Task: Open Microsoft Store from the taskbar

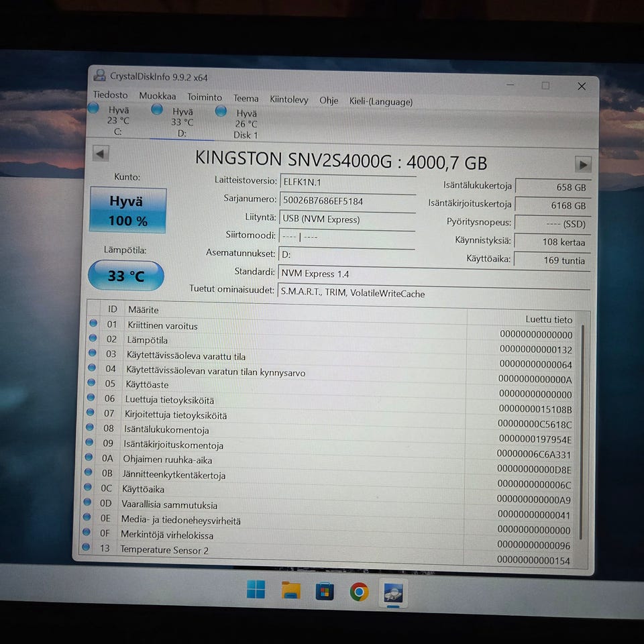Action: click(325, 592)
